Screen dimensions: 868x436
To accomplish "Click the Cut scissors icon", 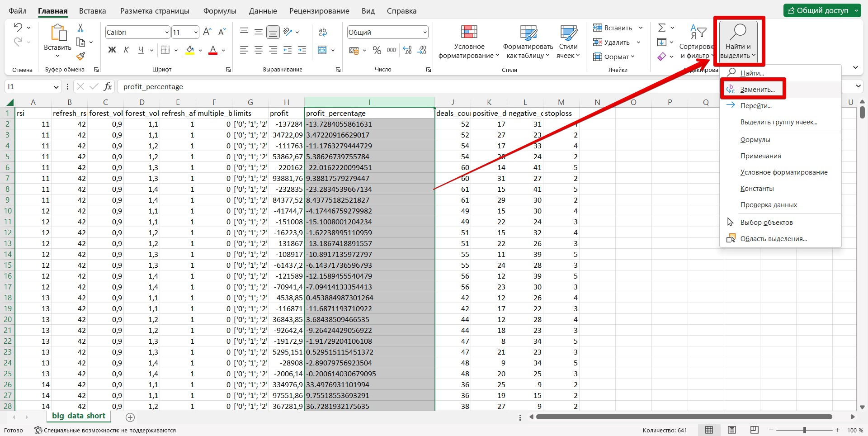I will (x=80, y=28).
